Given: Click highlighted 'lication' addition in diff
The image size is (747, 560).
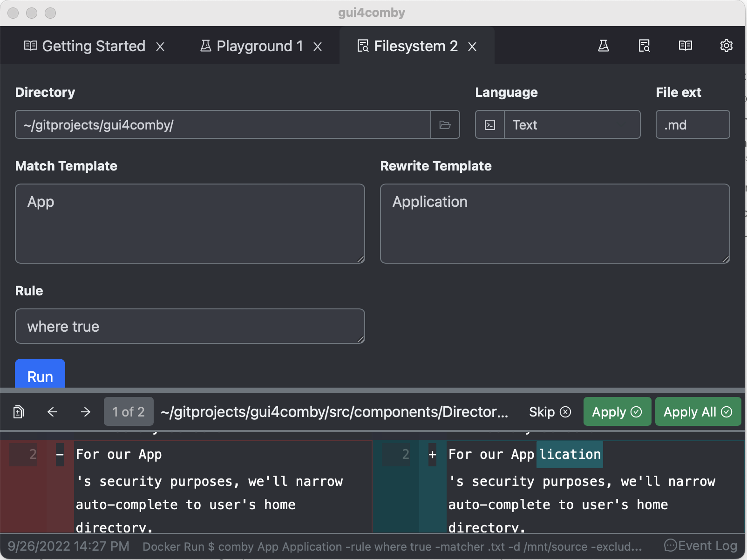Looking at the screenshot, I should pos(570,454).
